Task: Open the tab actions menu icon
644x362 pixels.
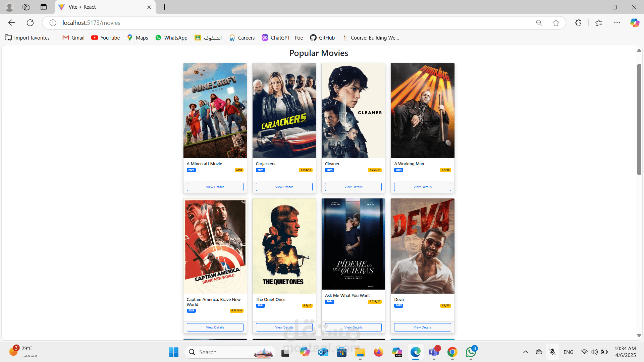Action: click(x=44, y=7)
